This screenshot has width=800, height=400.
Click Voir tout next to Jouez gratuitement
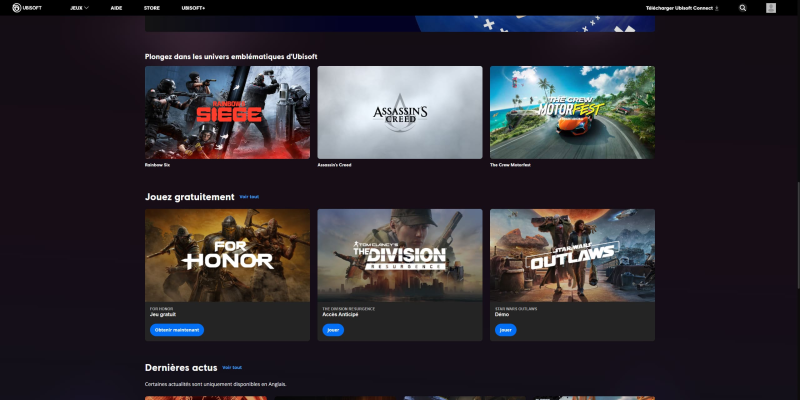click(x=249, y=197)
